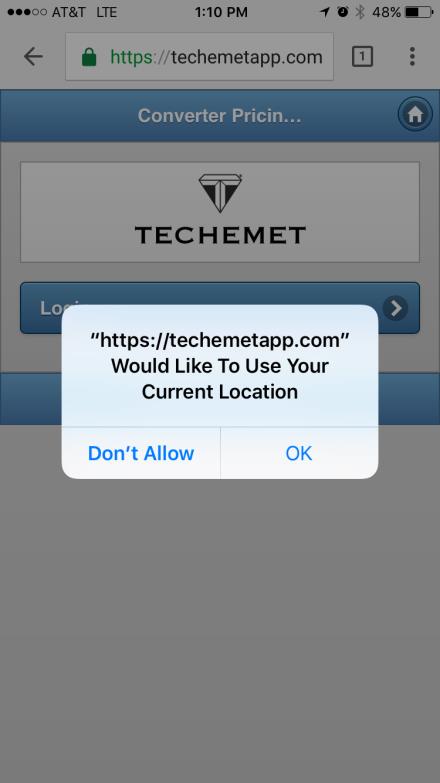This screenshot has height=783, width=440.
Task: Open the three-dot browser menu
Action: click(x=412, y=56)
